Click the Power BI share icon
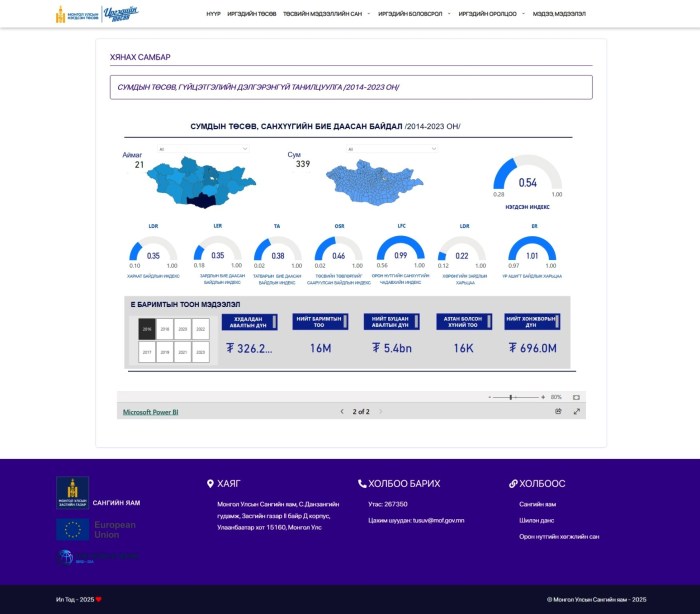This screenshot has height=614, width=700. (x=558, y=411)
